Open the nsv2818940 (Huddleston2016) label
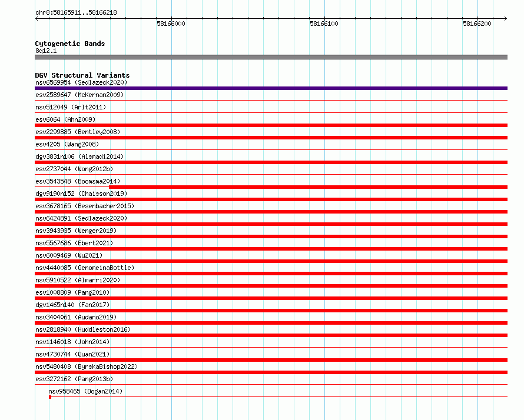 tap(83, 329)
